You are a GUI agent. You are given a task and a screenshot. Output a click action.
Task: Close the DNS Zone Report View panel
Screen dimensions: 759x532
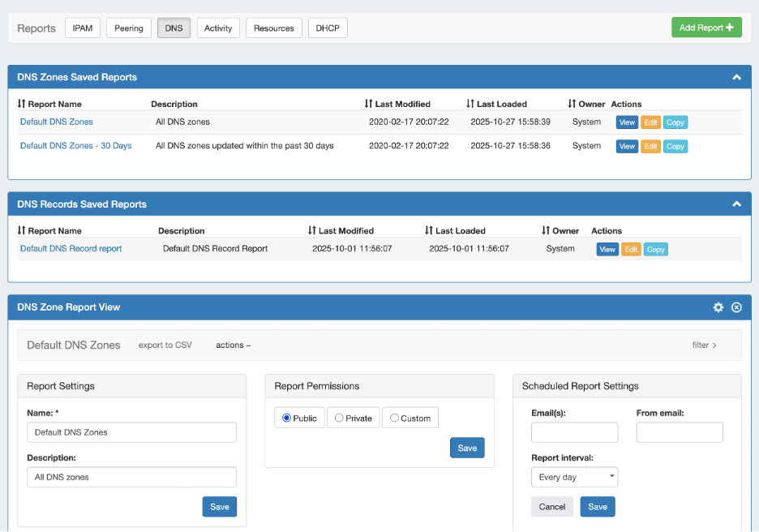point(736,307)
